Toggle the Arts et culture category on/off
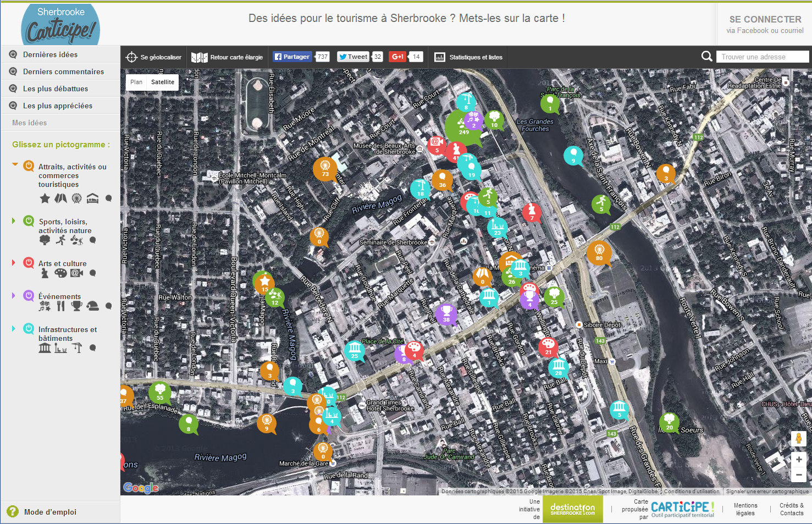 29,263
